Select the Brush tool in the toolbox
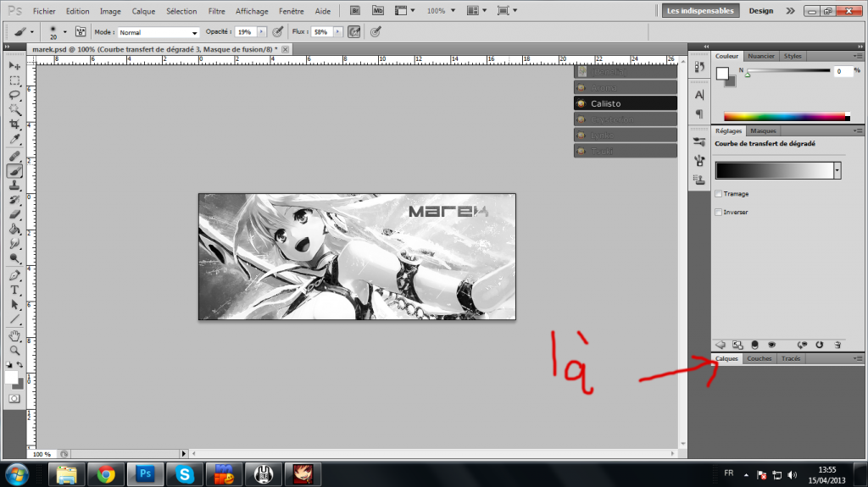The height and width of the screenshot is (487, 868). coord(14,171)
